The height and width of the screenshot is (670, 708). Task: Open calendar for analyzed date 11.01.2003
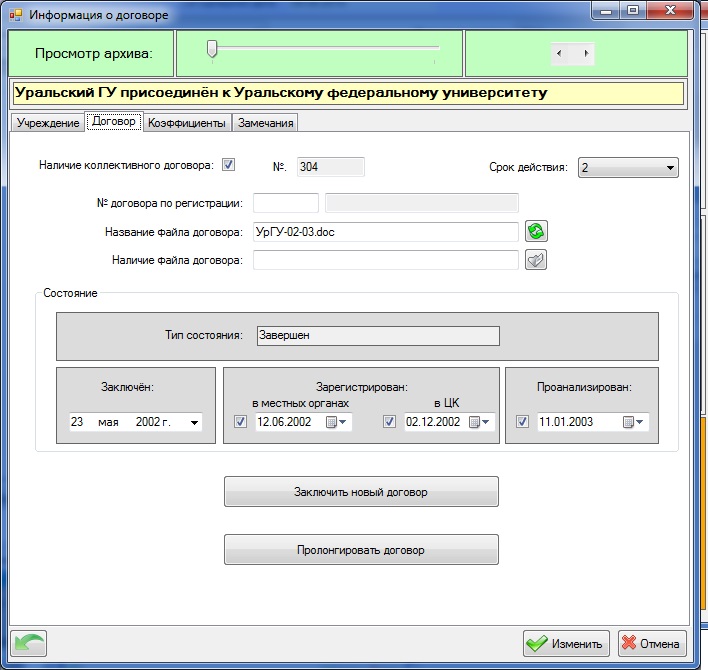click(x=633, y=422)
